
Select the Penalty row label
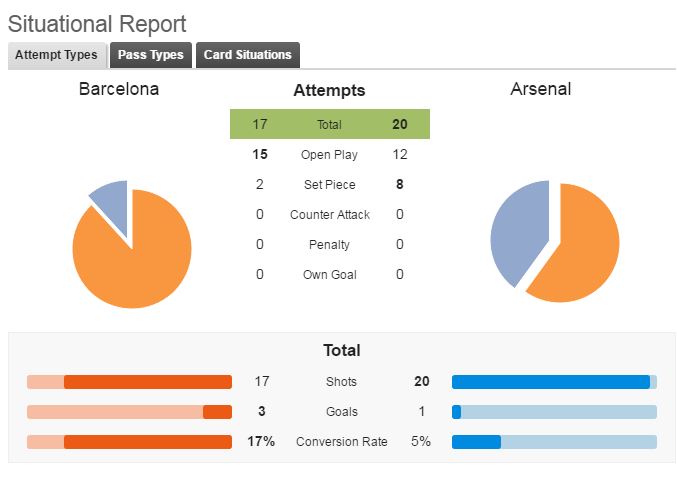point(329,245)
